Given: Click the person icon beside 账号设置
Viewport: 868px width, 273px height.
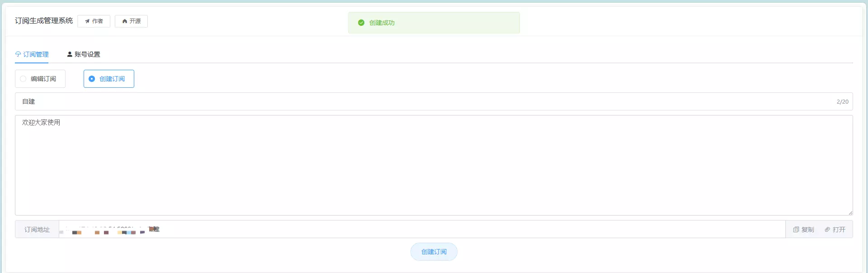Looking at the screenshot, I should [70, 54].
